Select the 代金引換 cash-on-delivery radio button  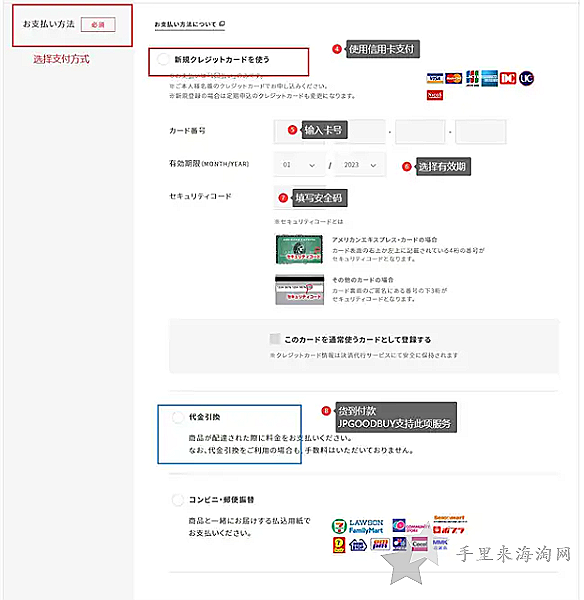178,417
